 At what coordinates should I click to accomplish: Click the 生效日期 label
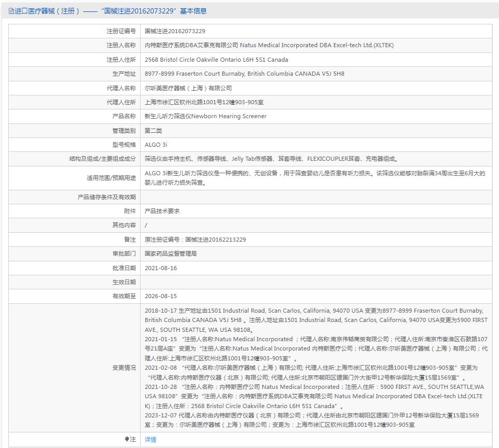[124, 282]
